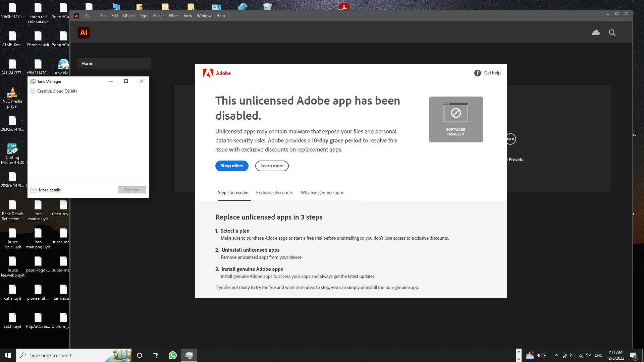Image resolution: width=644 pixels, height=362 pixels.
Task: Switch to Why use genuine apps tab
Action: click(322, 192)
